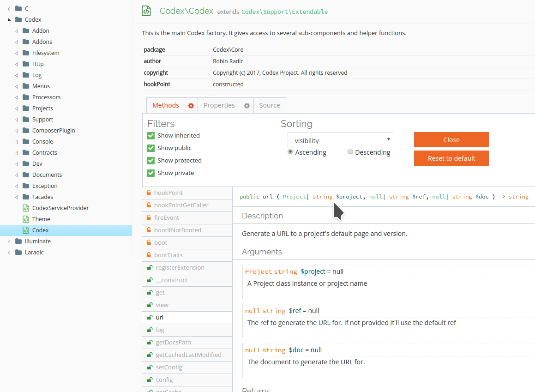
Task: Open the visibility sorting dropdown
Action: coord(340,140)
